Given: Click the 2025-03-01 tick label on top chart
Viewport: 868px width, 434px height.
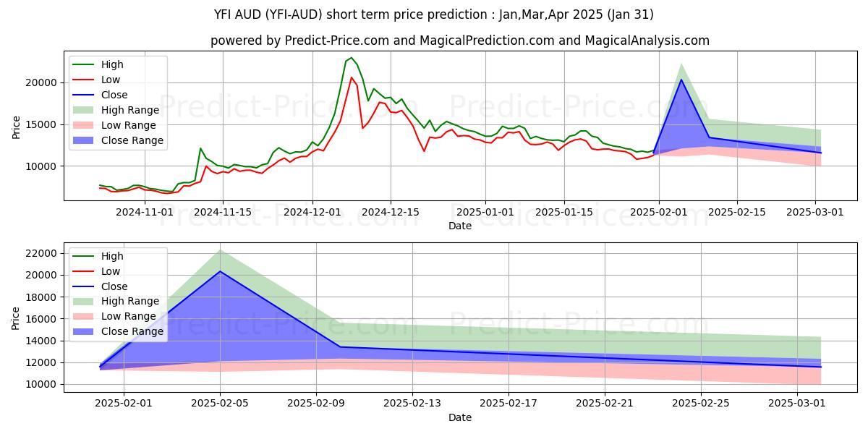Looking at the screenshot, I should click(x=816, y=212).
